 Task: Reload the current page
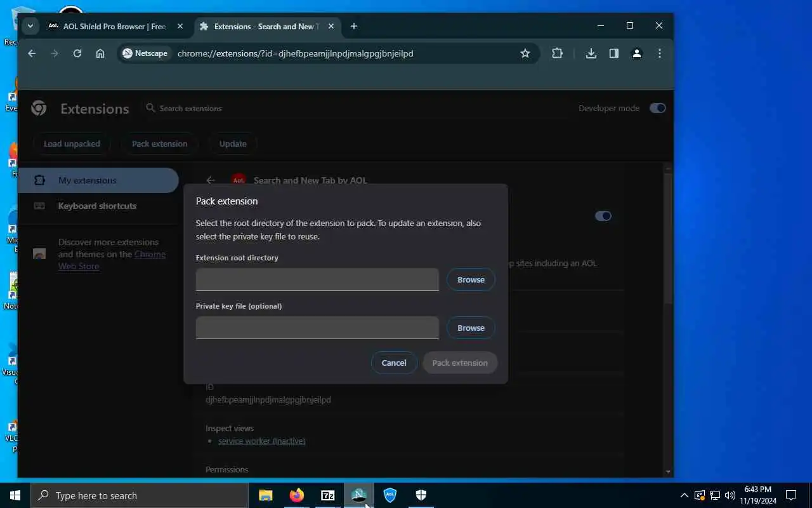tap(77, 53)
